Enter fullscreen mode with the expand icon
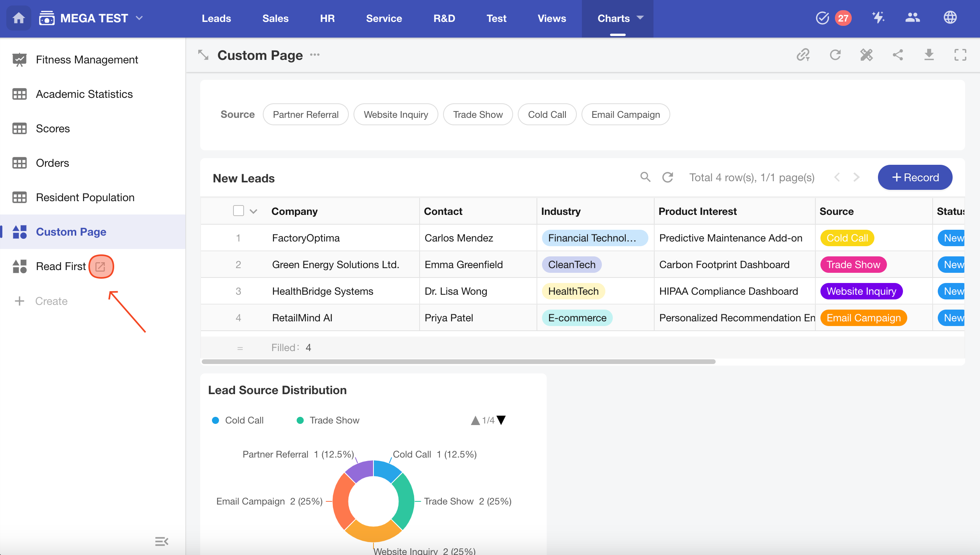The image size is (980, 555). 960,55
